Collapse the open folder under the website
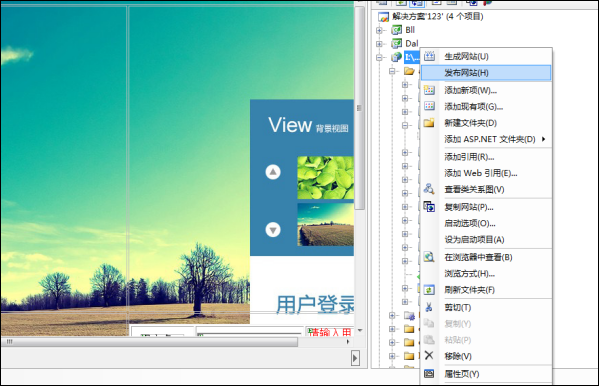 click(392, 71)
